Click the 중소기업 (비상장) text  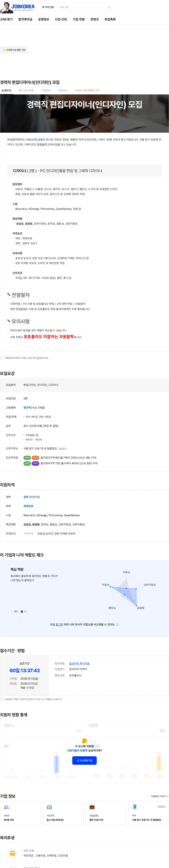click(55, 820)
